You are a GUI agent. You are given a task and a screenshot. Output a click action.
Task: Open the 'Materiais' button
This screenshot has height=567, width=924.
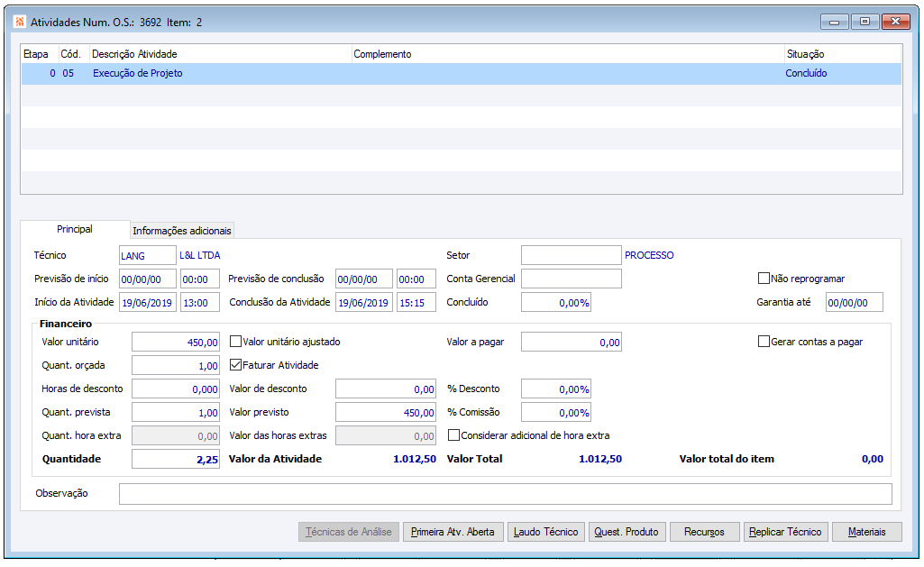coord(866,532)
